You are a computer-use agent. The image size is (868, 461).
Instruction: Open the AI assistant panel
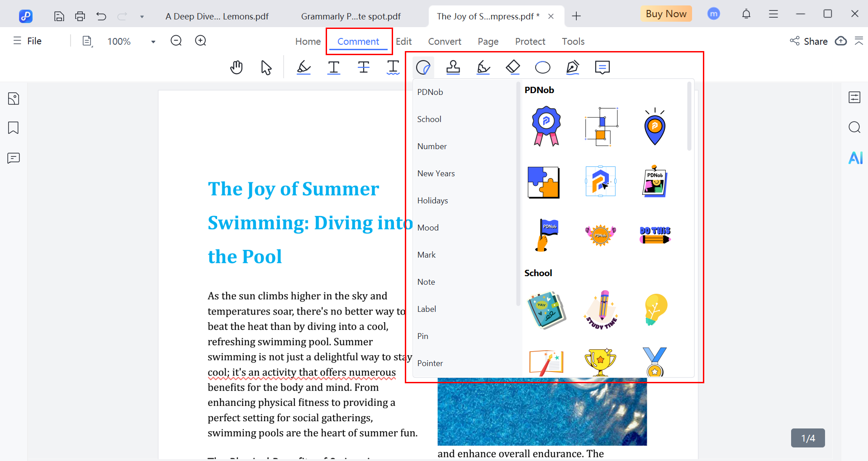coord(855,158)
